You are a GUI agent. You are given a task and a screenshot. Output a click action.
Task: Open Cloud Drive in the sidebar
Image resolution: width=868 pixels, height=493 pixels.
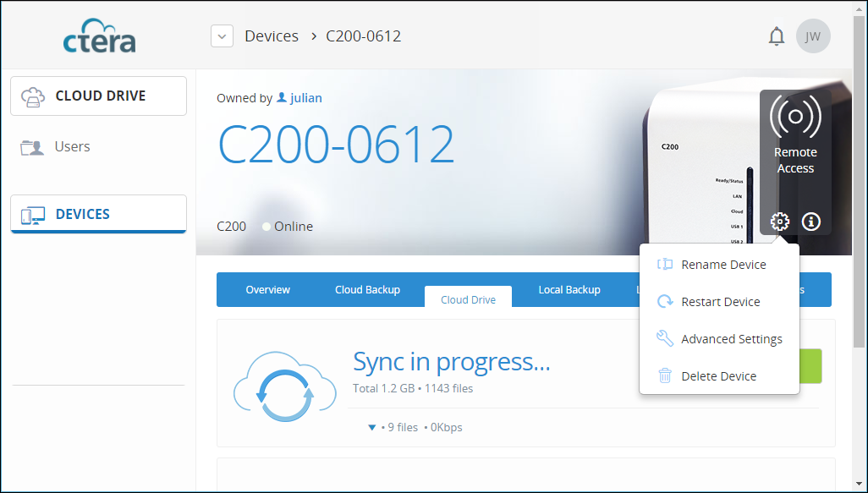click(98, 96)
